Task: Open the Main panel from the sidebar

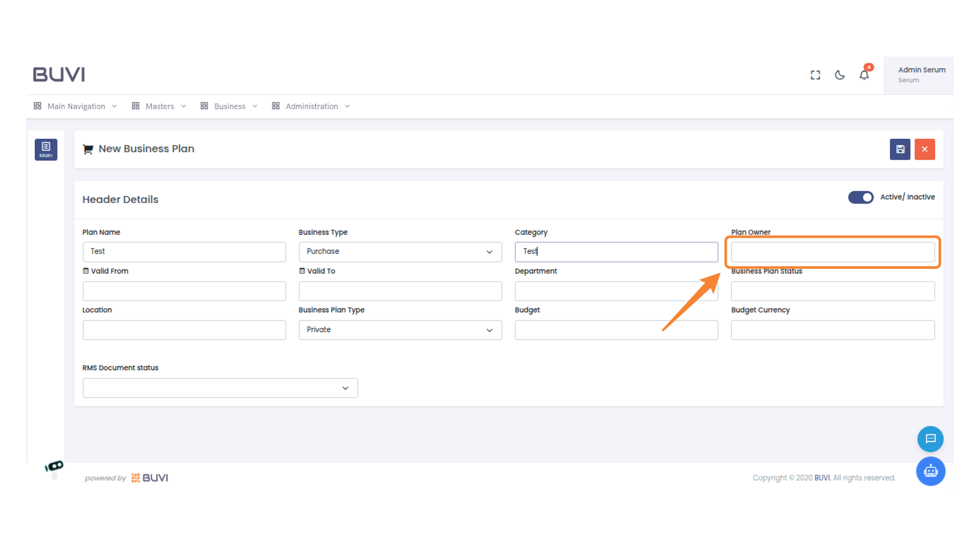Action: click(46, 149)
